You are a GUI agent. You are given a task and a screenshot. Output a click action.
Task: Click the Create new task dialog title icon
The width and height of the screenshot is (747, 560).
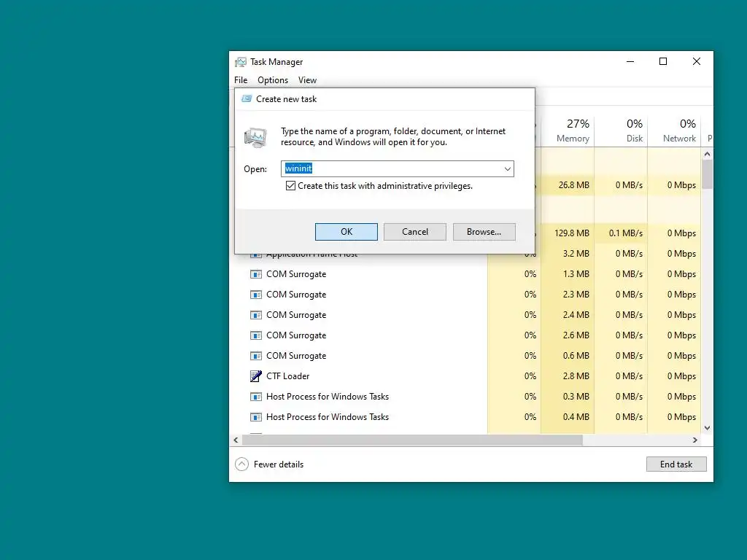[247, 98]
